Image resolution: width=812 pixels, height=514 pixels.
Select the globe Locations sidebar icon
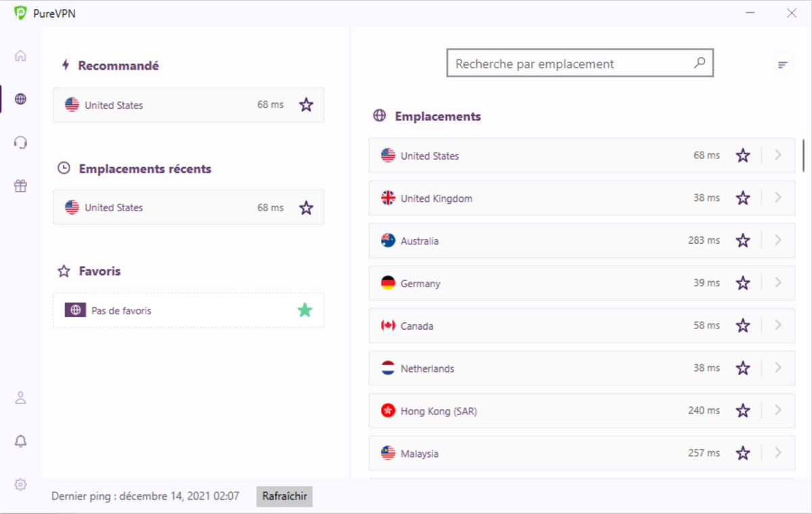point(20,99)
